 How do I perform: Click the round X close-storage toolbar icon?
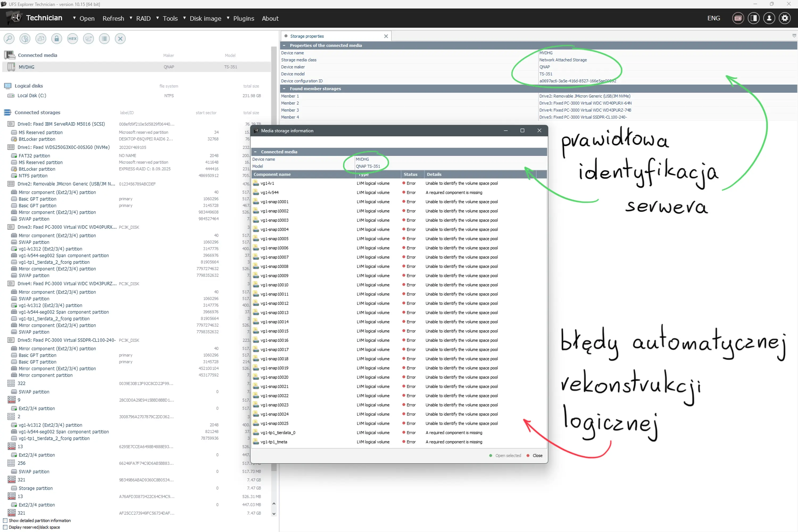(x=120, y=39)
